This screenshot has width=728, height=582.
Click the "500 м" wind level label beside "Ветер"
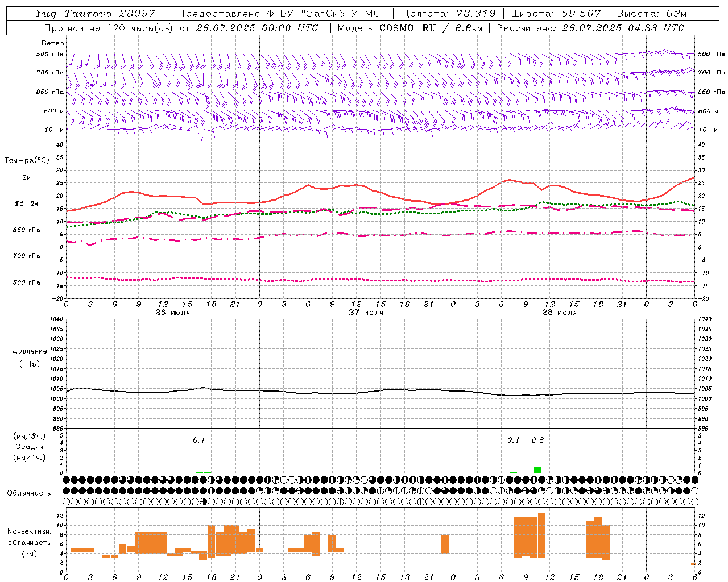(x=55, y=111)
